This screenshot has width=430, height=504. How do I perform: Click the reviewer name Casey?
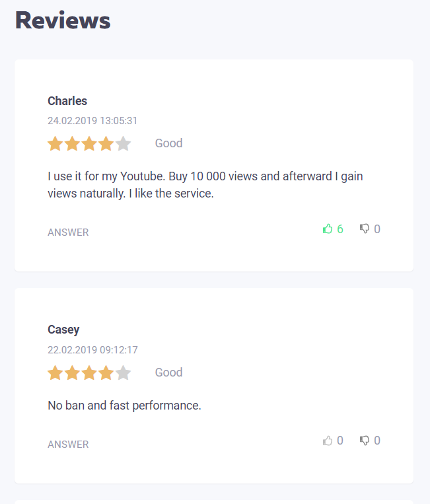click(x=63, y=330)
